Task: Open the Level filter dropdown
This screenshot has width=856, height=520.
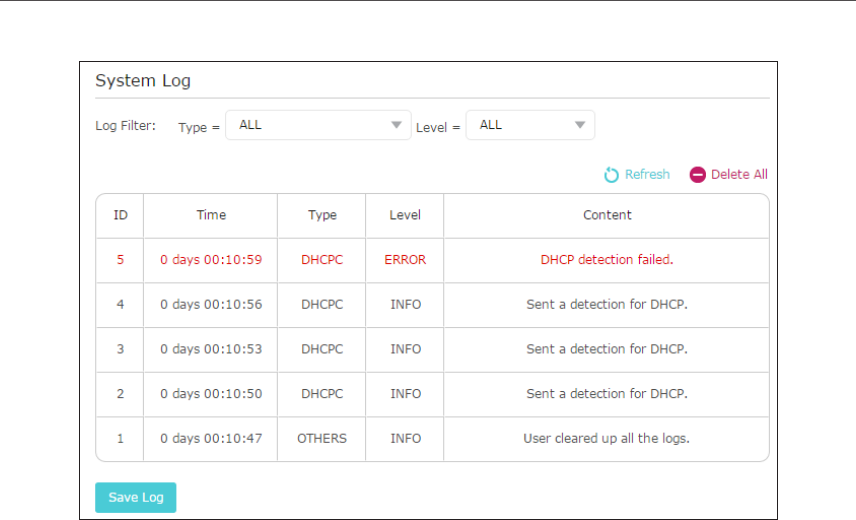Action: 529,125
